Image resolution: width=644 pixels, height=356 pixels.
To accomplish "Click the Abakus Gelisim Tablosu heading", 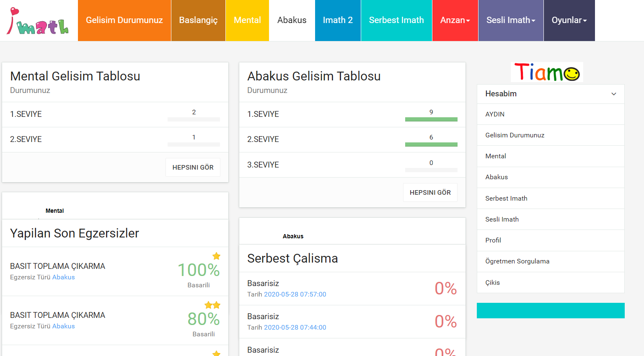I will pyautogui.click(x=314, y=76).
